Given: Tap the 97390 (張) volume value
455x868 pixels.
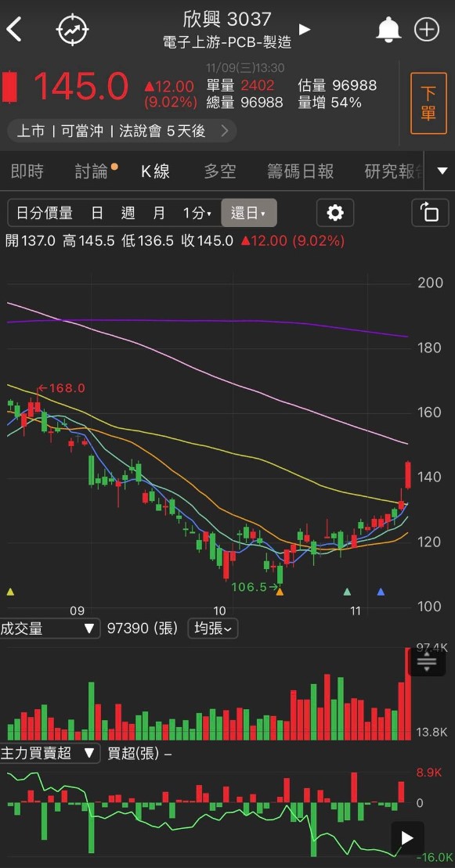Looking at the screenshot, I should coord(143,628).
